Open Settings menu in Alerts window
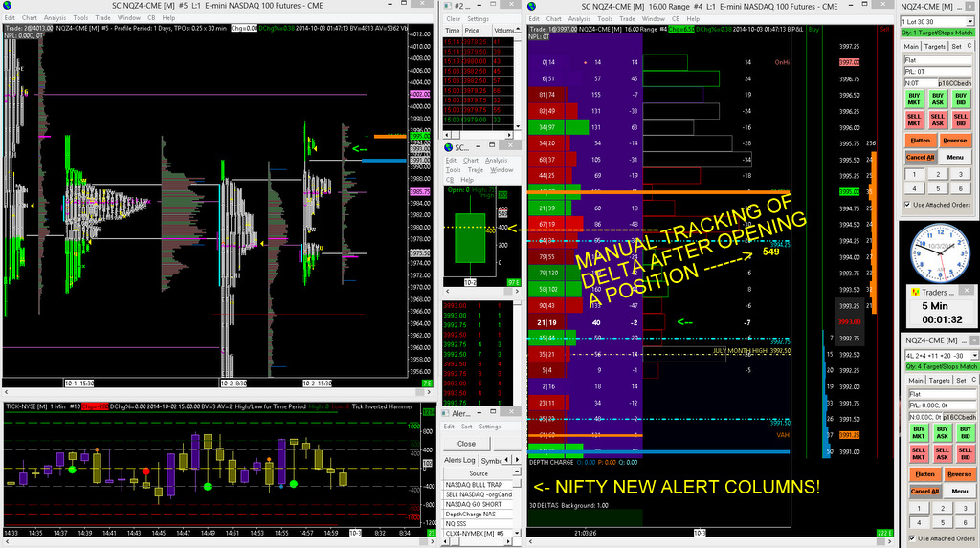 pyautogui.click(x=489, y=427)
